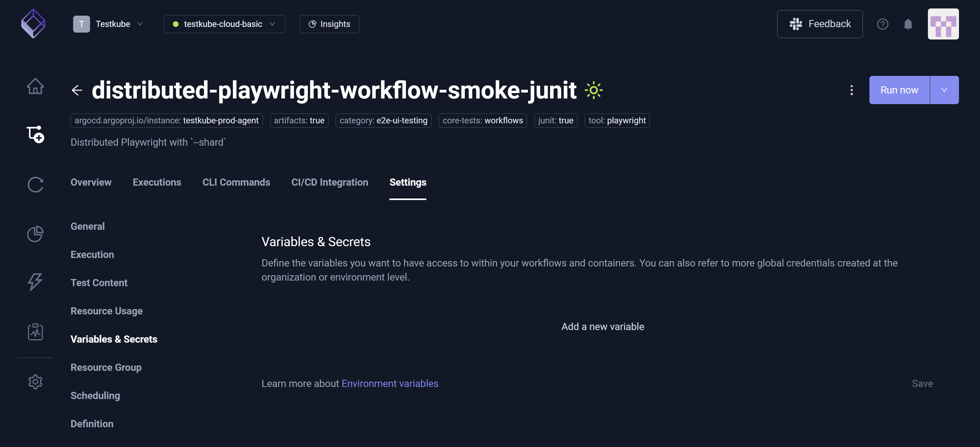Image resolution: width=980 pixels, height=447 pixels.
Task: Expand the Run now dropdown arrow
Action: 944,90
